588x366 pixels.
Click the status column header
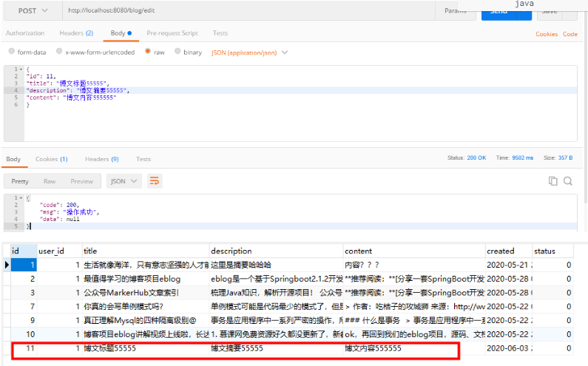pyautogui.click(x=552, y=251)
